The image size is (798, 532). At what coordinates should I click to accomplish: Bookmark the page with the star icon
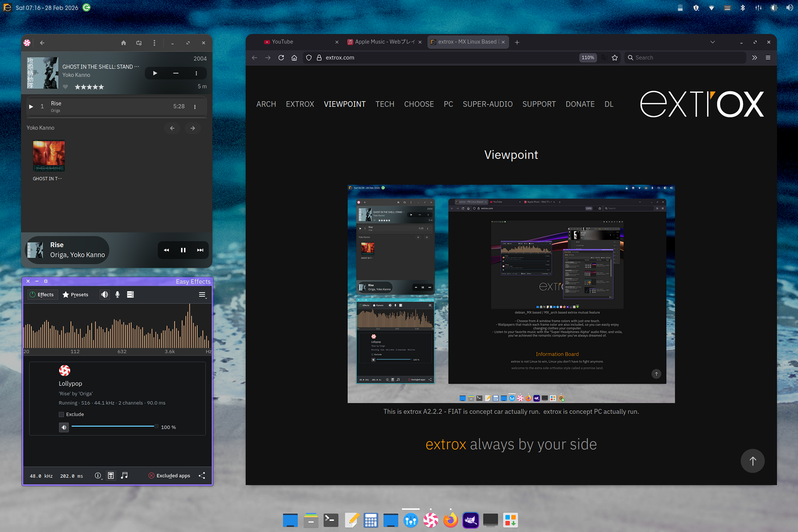click(615, 58)
